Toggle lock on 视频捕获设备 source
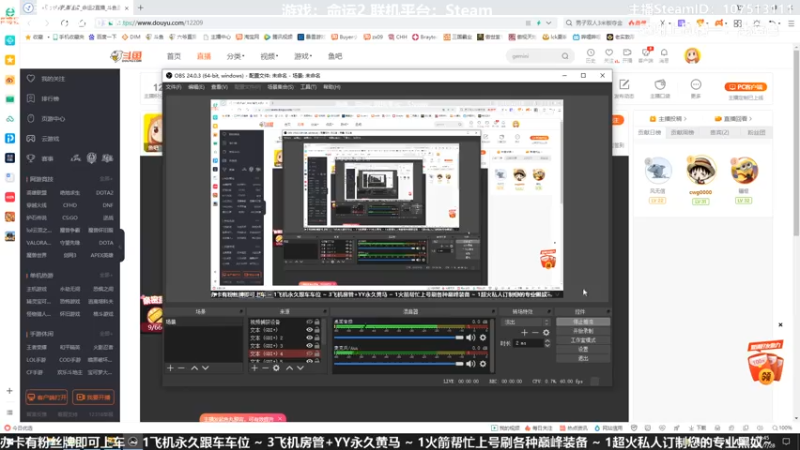Image resolution: width=800 pixels, height=450 pixels. point(317,322)
